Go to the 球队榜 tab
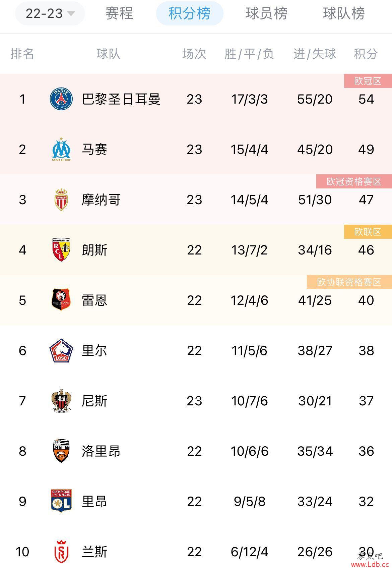This screenshot has width=392, height=568. 344,13
